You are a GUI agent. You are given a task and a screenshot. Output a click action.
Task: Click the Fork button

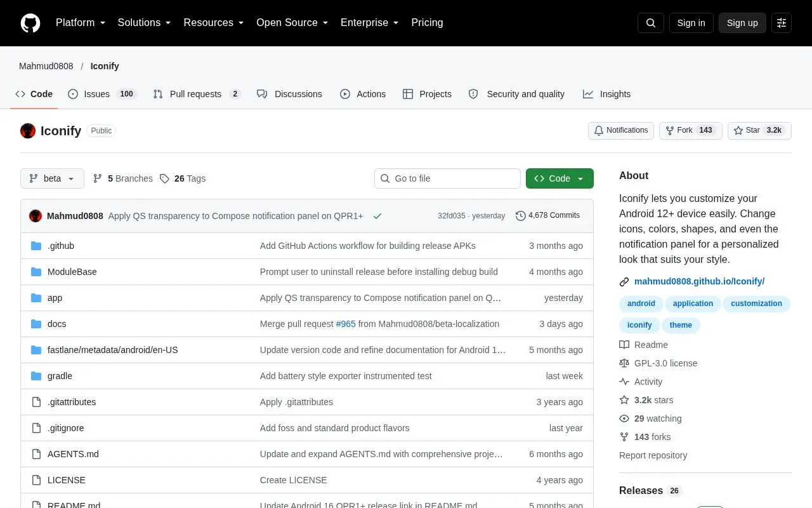691,130
